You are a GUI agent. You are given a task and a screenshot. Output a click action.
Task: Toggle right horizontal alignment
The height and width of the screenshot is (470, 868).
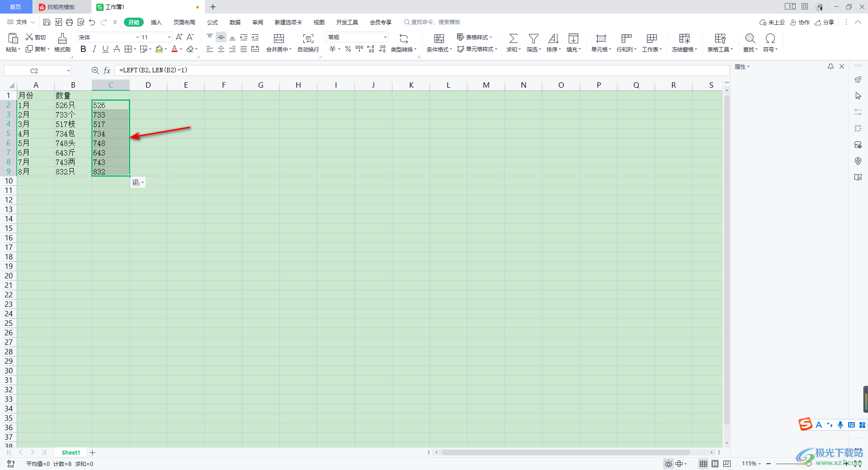pos(232,49)
